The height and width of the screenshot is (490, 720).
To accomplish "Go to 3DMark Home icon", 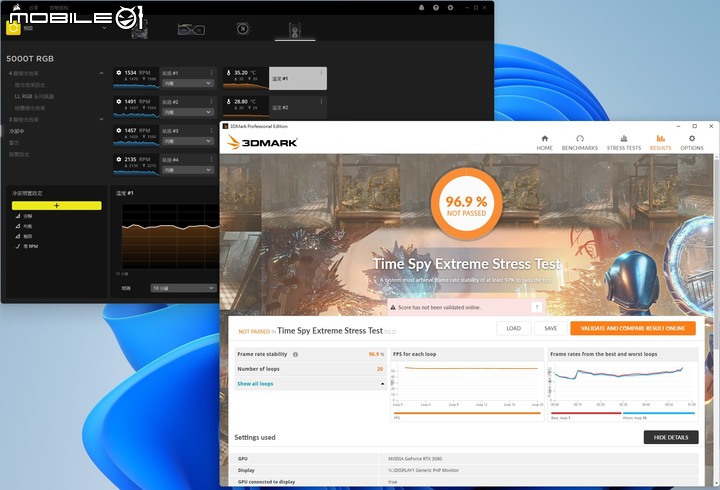I will 545,138.
